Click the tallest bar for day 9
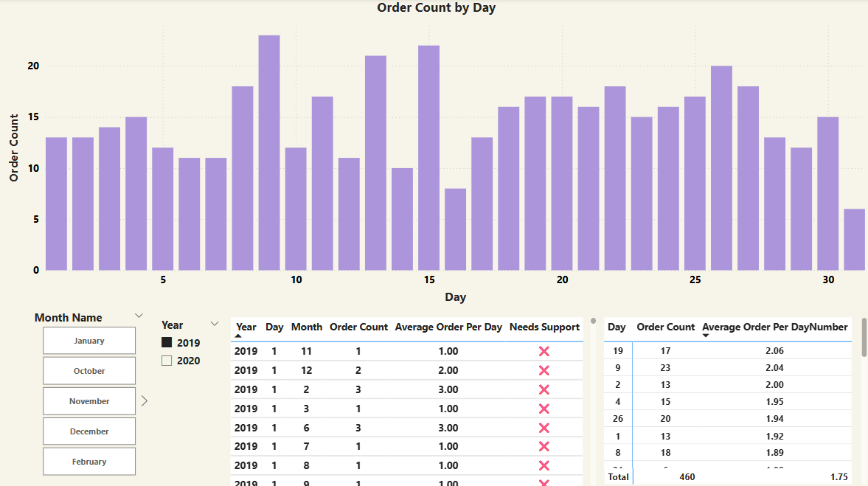The image size is (868, 486). pos(269,153)
